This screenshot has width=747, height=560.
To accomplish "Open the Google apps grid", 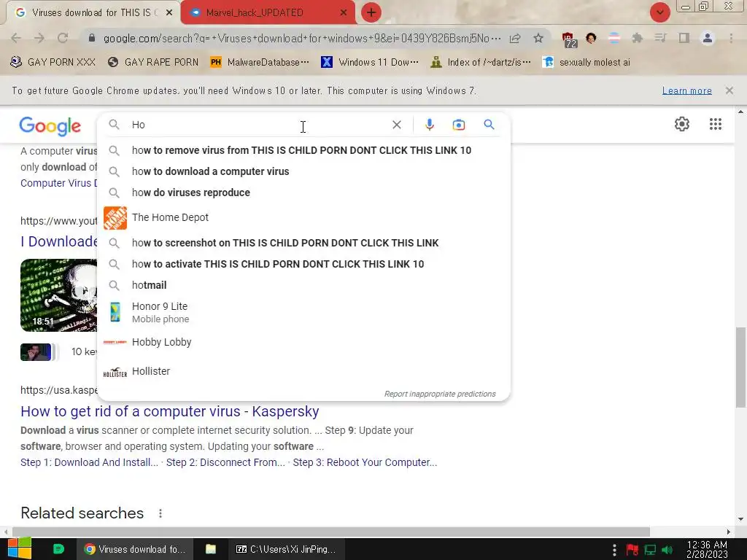I will point(715,124).
